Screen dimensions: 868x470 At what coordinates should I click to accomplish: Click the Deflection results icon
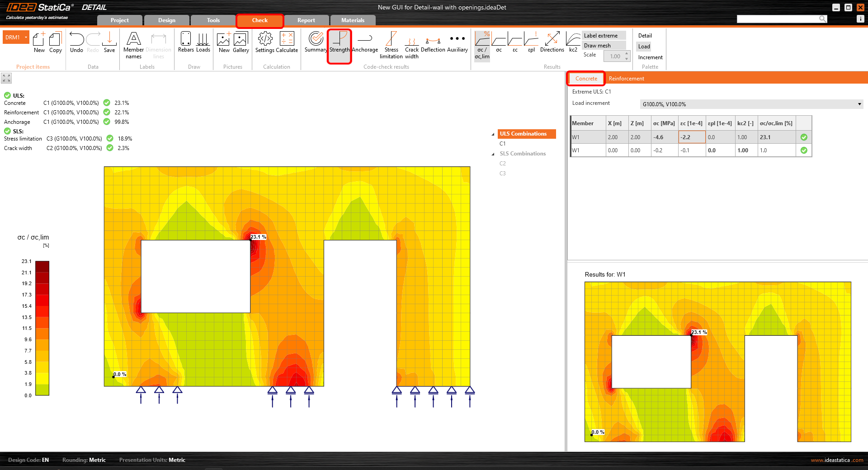pos(433,42)
